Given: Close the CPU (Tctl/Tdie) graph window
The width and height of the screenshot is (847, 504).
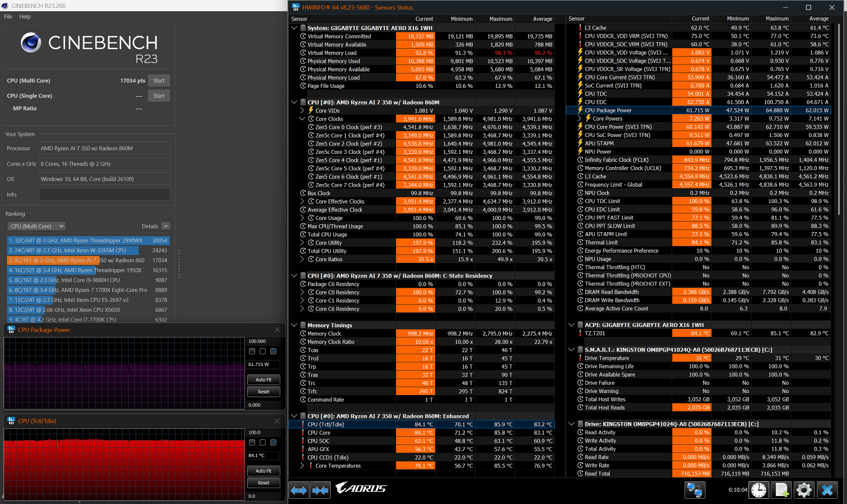Looking at the screenshot, I should pyautogui.click(x=277, y=421).
